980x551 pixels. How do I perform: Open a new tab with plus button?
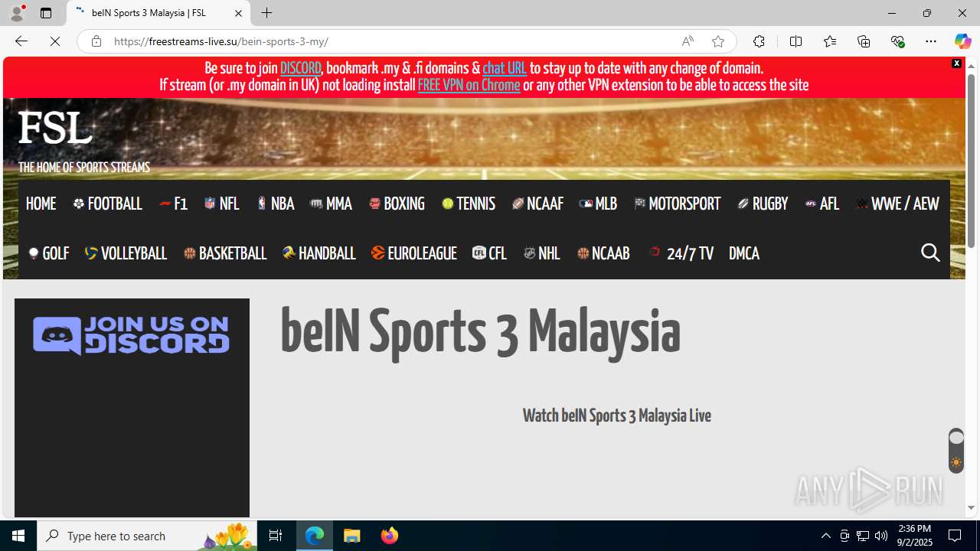pos(266,13)
